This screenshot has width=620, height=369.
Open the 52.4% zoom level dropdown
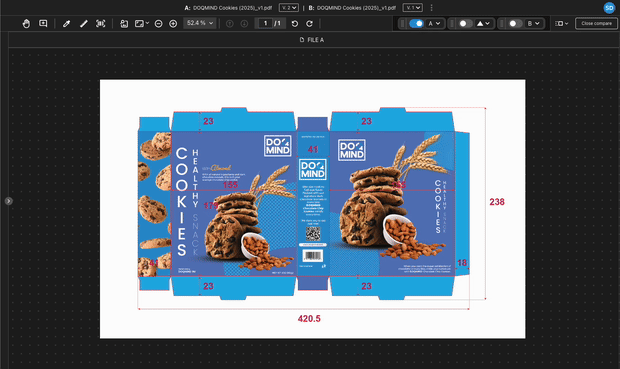pyautogui.click(x=200, y=23)
